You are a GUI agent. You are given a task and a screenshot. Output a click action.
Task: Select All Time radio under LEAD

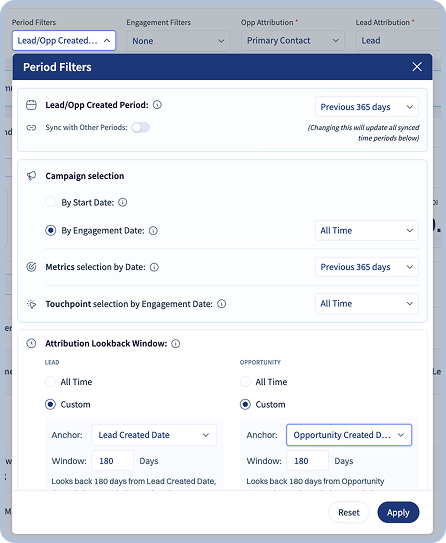tap(50, 382)
